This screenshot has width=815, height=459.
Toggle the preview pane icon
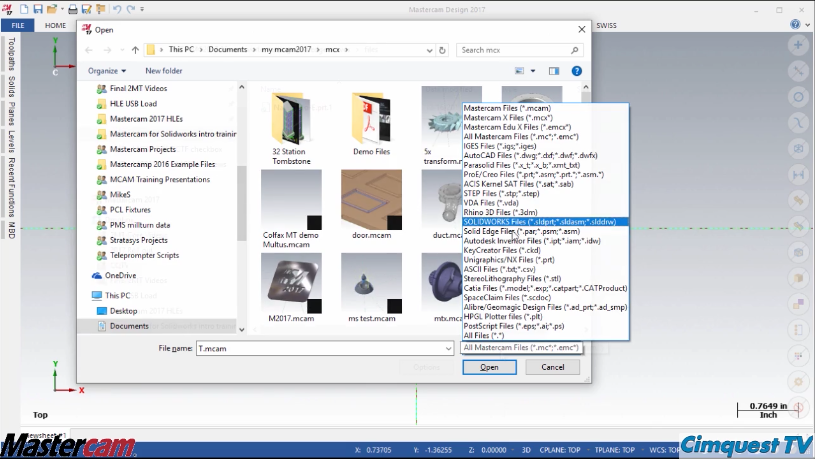click(x=554, y=71)
